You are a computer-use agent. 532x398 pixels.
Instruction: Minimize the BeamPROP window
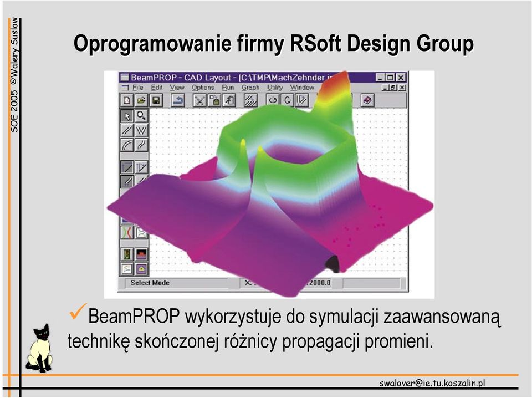380,78
